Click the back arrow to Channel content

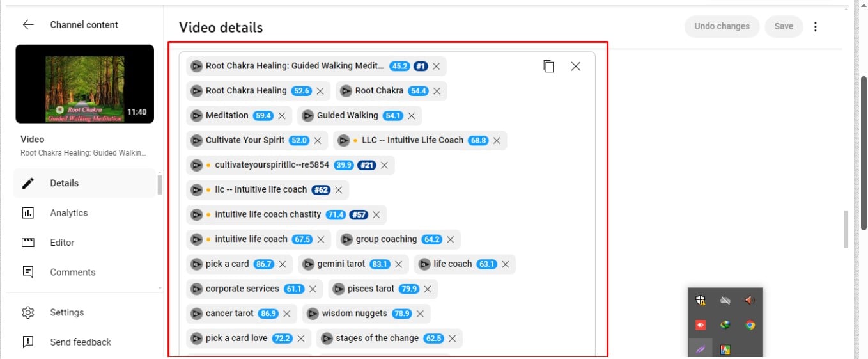tap(28, 25)
